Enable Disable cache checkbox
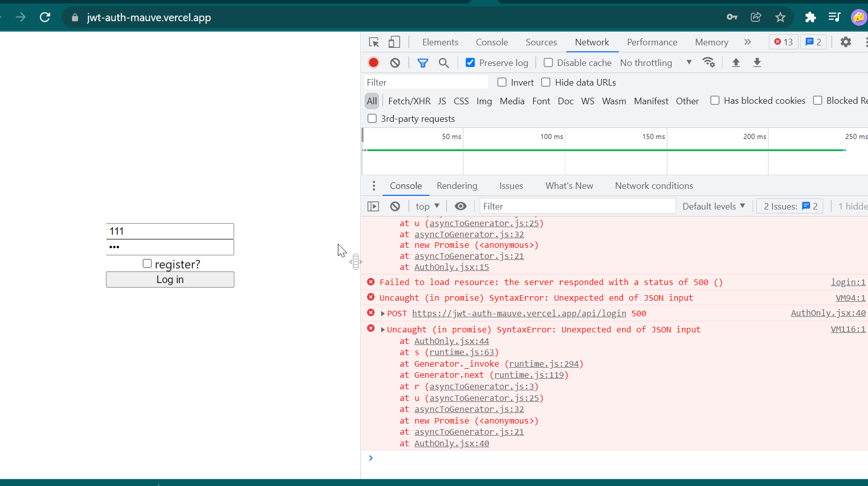The image size is (868, 486). (548, 62)
